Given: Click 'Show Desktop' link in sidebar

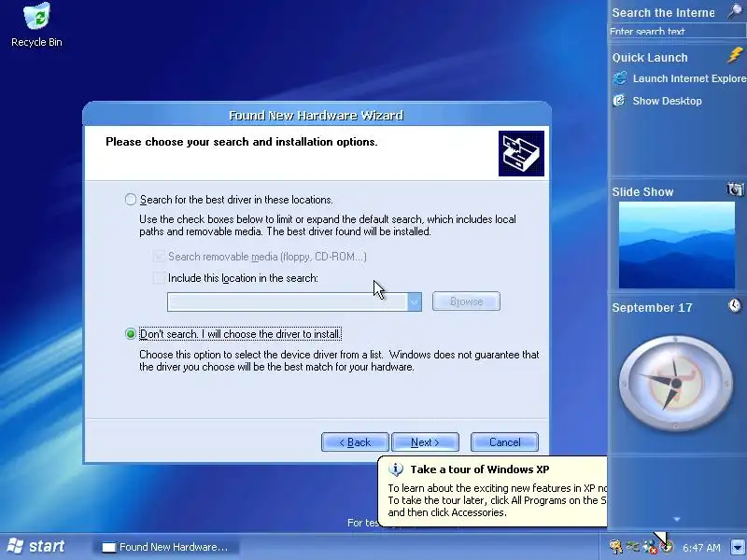Looking at the screenshot, I should [x=667, y=101].
